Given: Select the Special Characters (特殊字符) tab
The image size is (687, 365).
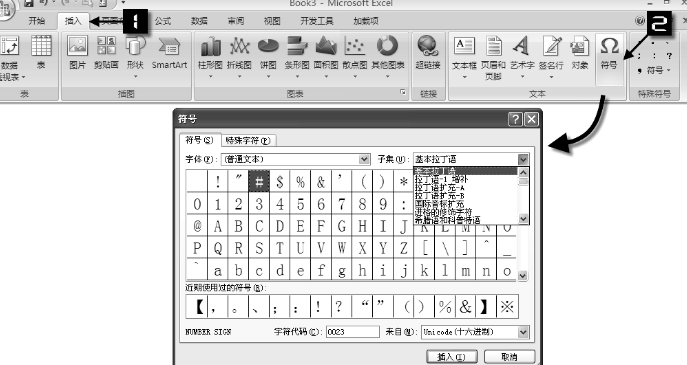Looking at the screenshot, I should (248, 141).
